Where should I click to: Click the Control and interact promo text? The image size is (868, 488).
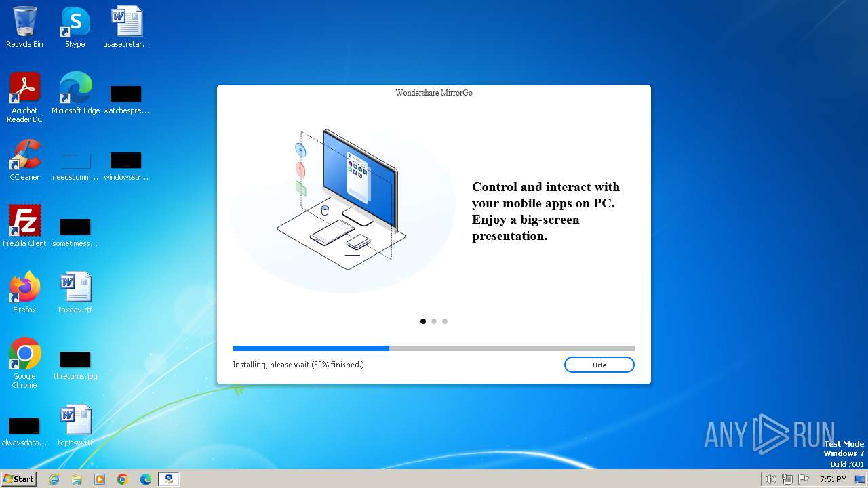point(546,211)
